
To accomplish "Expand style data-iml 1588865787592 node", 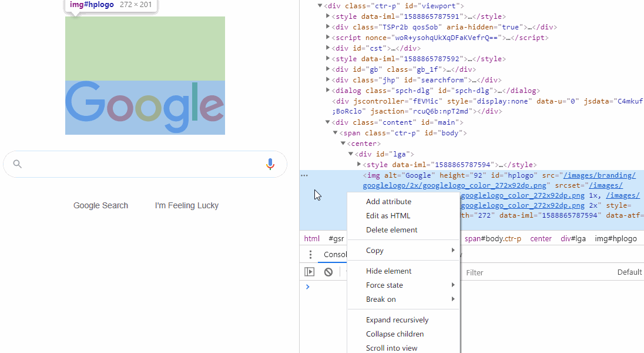I will tap(328, 58).
